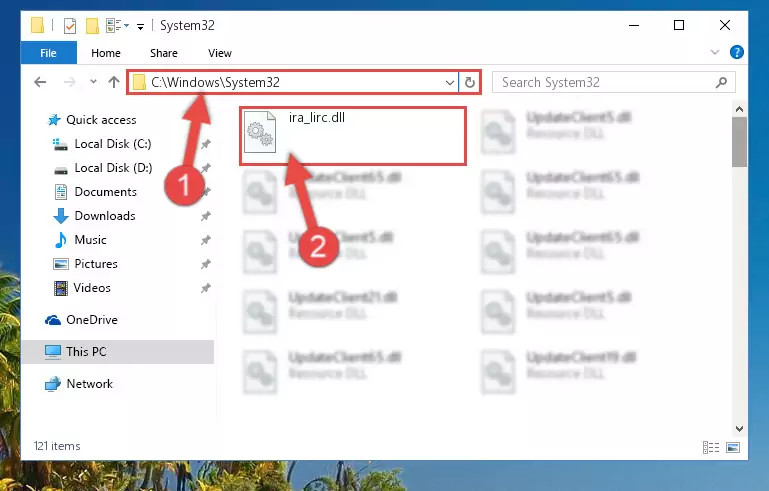Click the New Folder icon in title bar

tap(92, 26)
